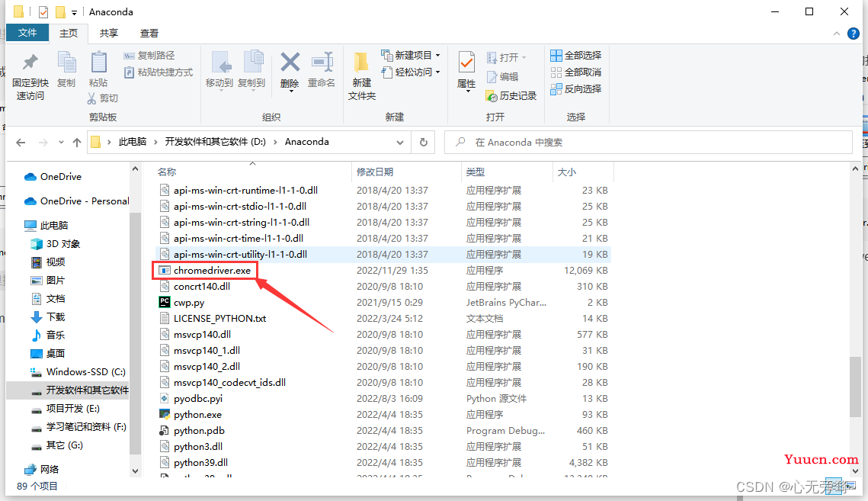This screenshot has width=868, height=501.
Task: Click the Rename icon
Action: [x=322, y=62]
